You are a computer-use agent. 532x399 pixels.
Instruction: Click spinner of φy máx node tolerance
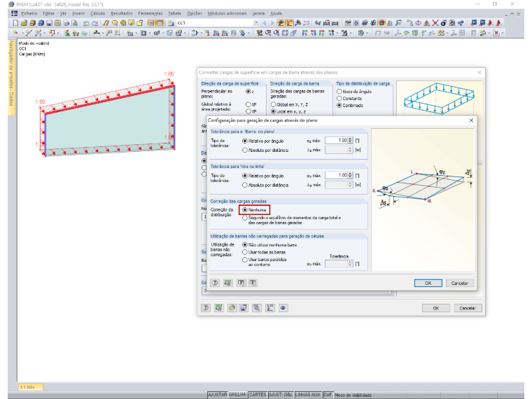pyautogui.click(x=350, y=175)
